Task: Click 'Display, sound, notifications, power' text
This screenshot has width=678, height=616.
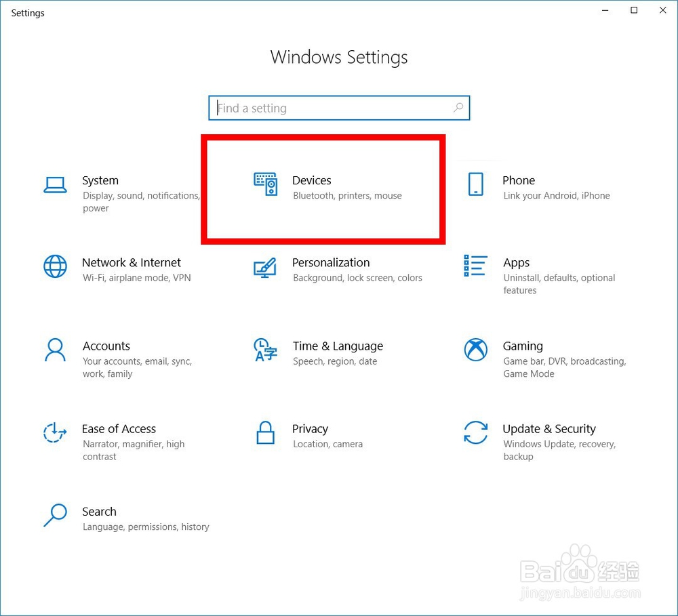Action: pos(142,202)
